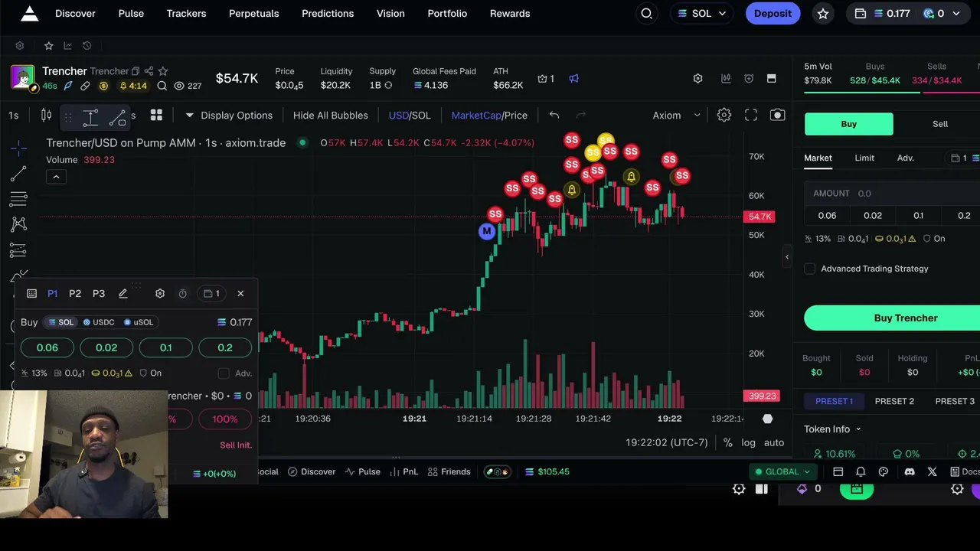Open the Display Options dropdown
The image size is (980, 551).
point(229,116)
